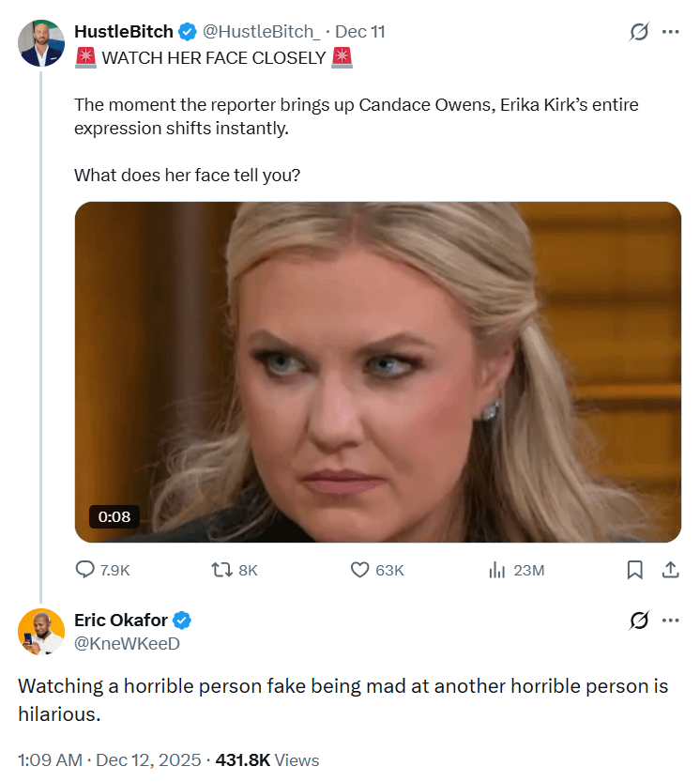Repost the HustleBitch post
This screenshot has width=700, height=782.
click(222, 570)
